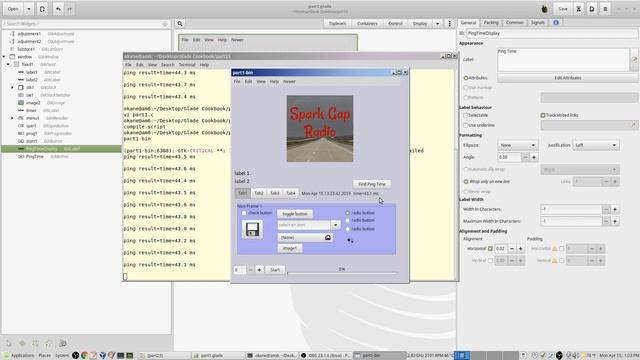This screenshot has width=640, height=360.
Task: Tick the check button in Nice Frame
Action: pyautogui.click(x=244, y=213)
